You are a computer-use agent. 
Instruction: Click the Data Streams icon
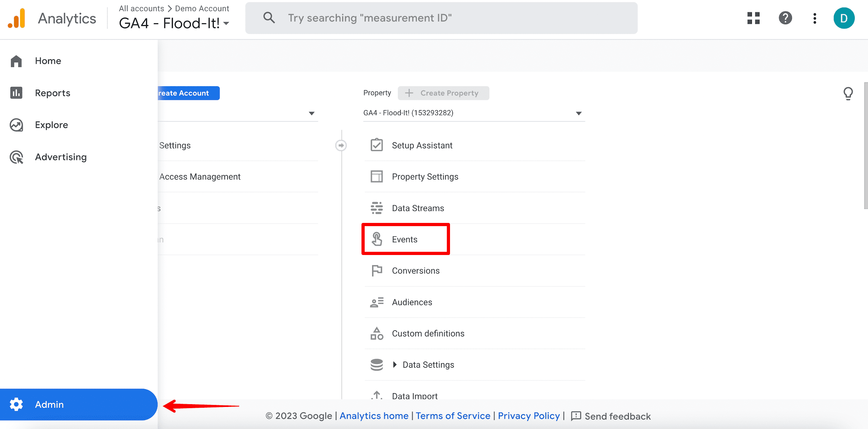377,208
